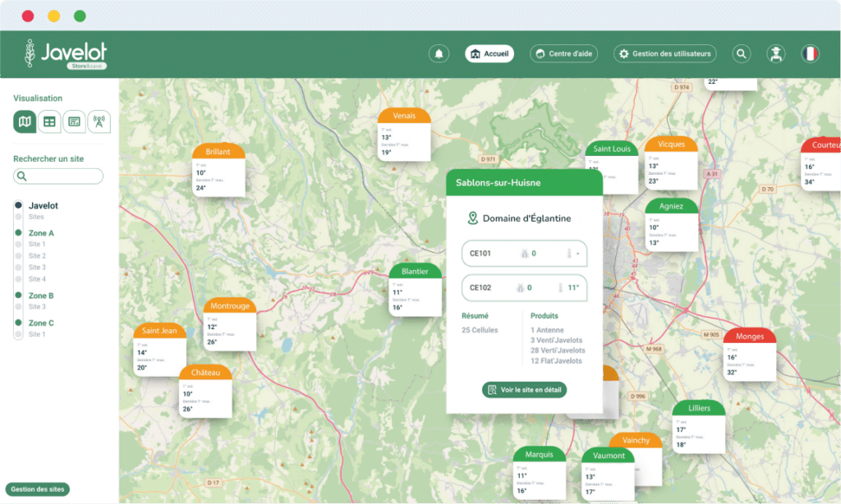Screen dimensions: 841x504
Task: Switch to table grid visualisation
Action: [50, 121]
